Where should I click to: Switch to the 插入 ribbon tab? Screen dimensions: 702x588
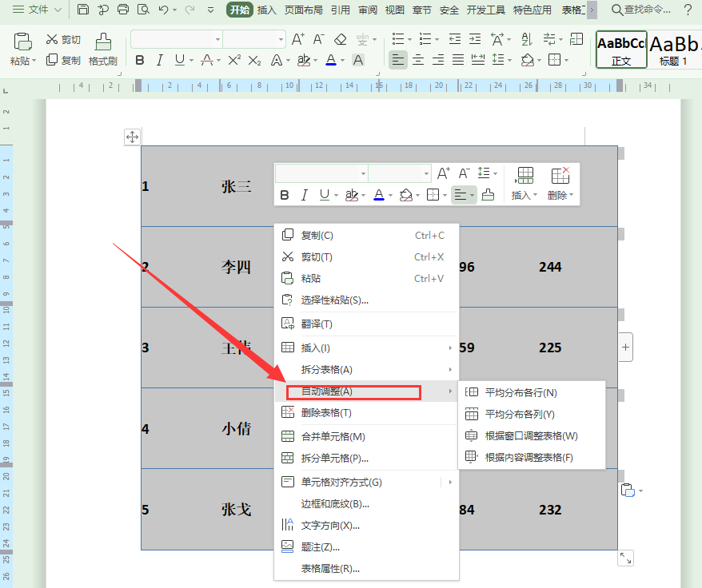pos(266,10)
